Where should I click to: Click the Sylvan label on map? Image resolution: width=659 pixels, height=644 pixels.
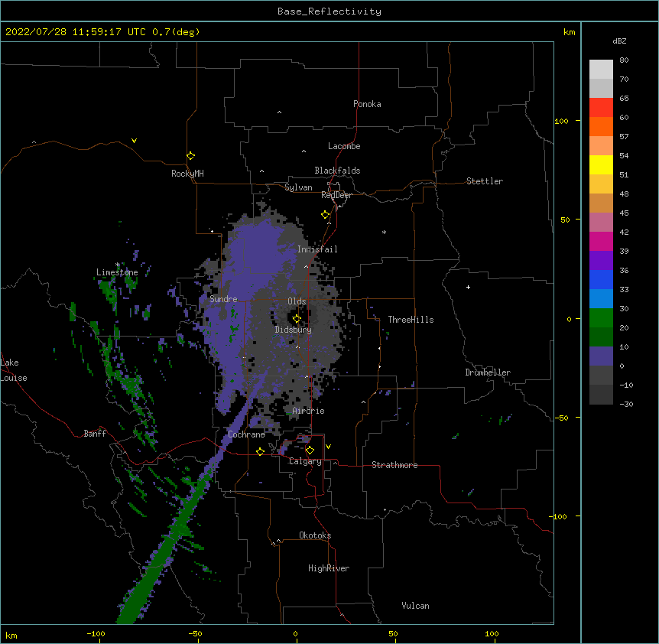click(298, 187)
